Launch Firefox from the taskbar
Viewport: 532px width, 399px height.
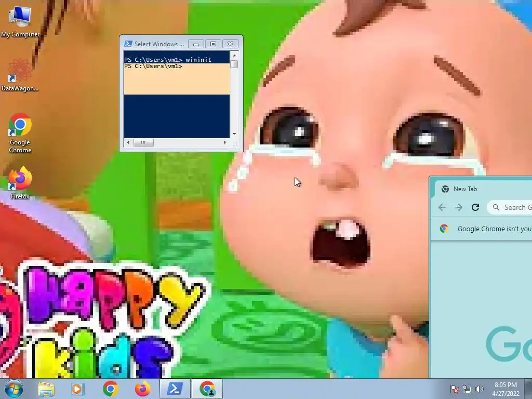tap(142, 389)
